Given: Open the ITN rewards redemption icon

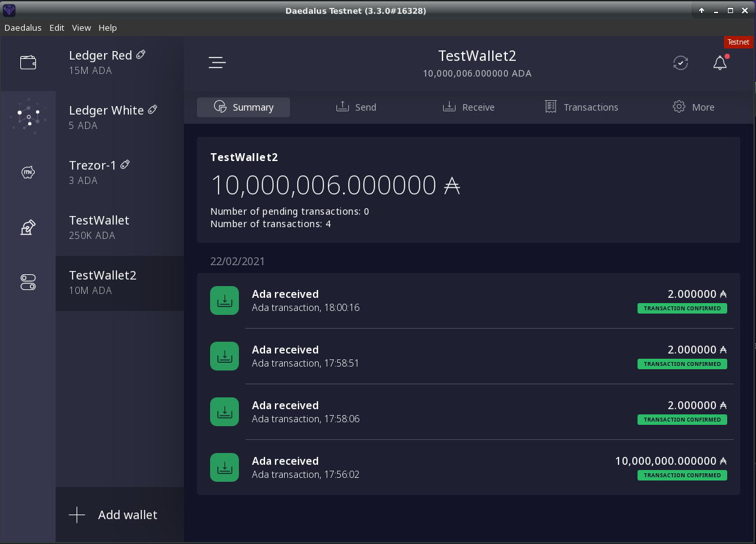Looking at the screenshot, I should [28, 172].
